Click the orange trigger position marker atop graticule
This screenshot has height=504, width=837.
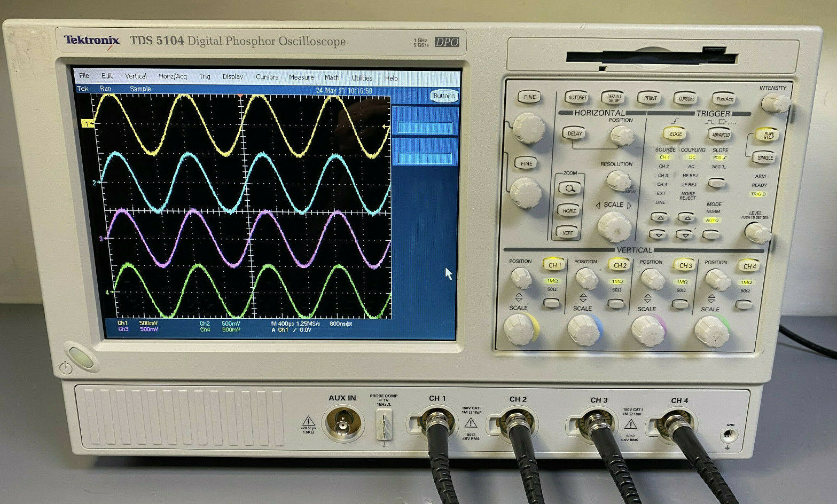click(x=240, y=95)
